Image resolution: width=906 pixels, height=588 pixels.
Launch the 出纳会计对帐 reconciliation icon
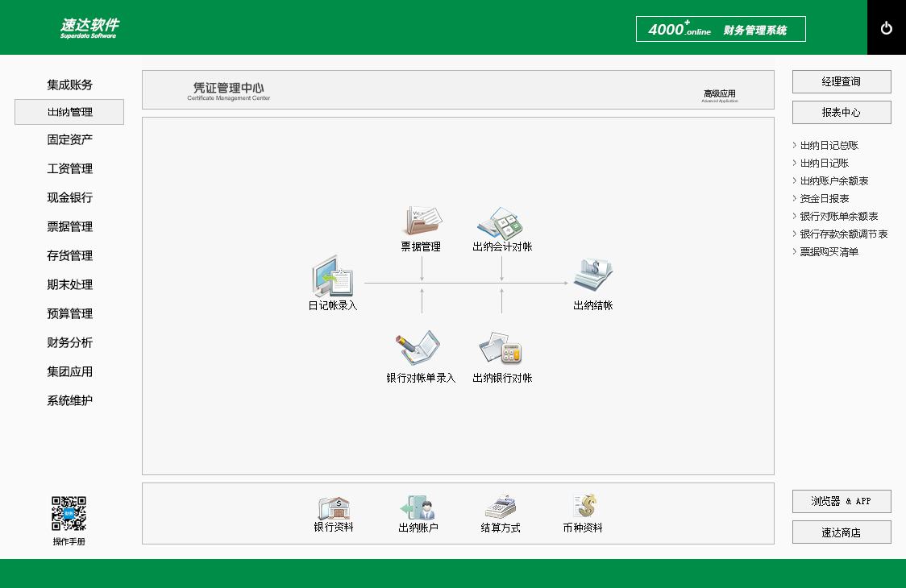point(501,222)
